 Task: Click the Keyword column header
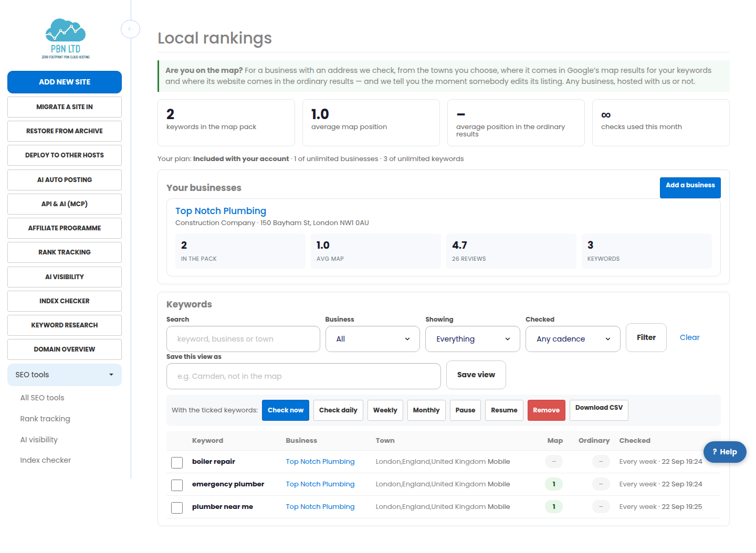point(208,441)
